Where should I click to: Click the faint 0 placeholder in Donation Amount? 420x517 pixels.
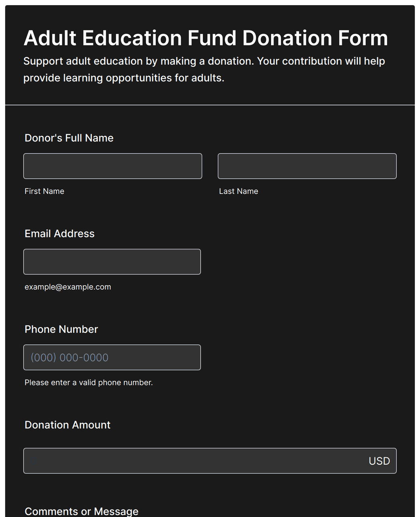[x=34, y=461]
